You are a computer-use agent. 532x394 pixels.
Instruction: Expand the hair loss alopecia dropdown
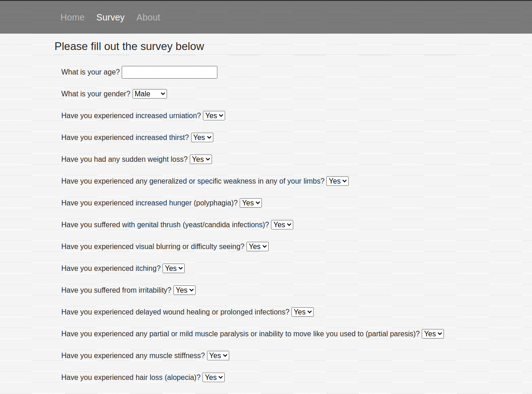214,377
